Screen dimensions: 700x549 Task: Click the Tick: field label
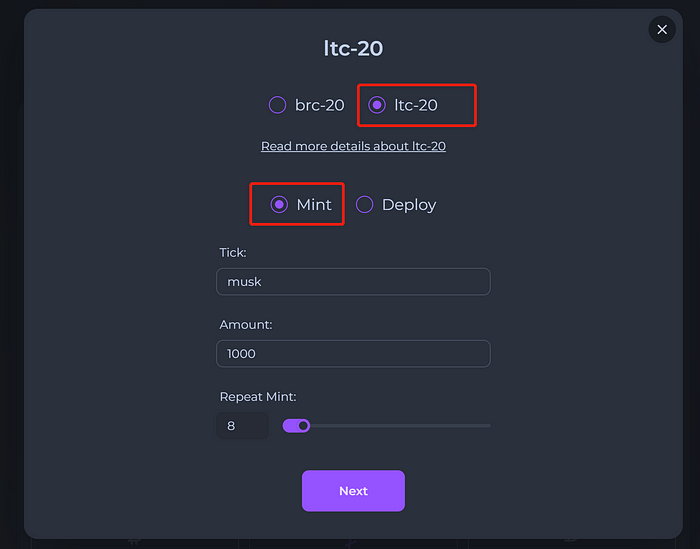point(233,253)
